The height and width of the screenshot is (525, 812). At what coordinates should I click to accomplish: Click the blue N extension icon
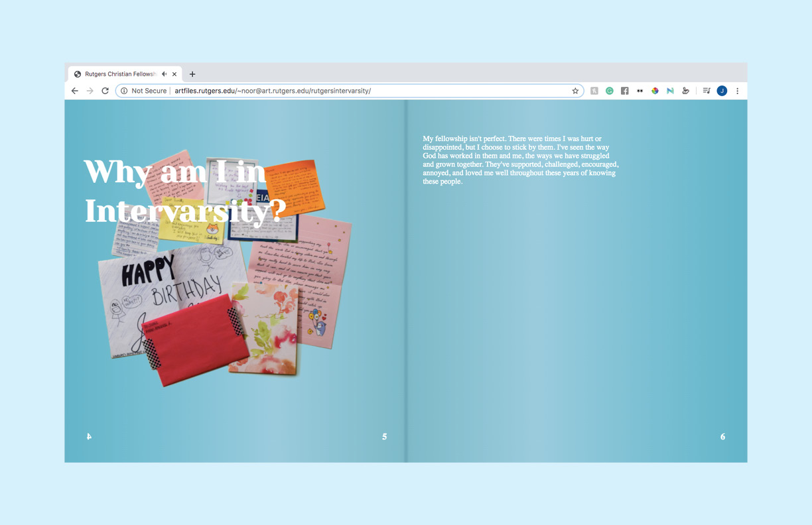[670, 91]
